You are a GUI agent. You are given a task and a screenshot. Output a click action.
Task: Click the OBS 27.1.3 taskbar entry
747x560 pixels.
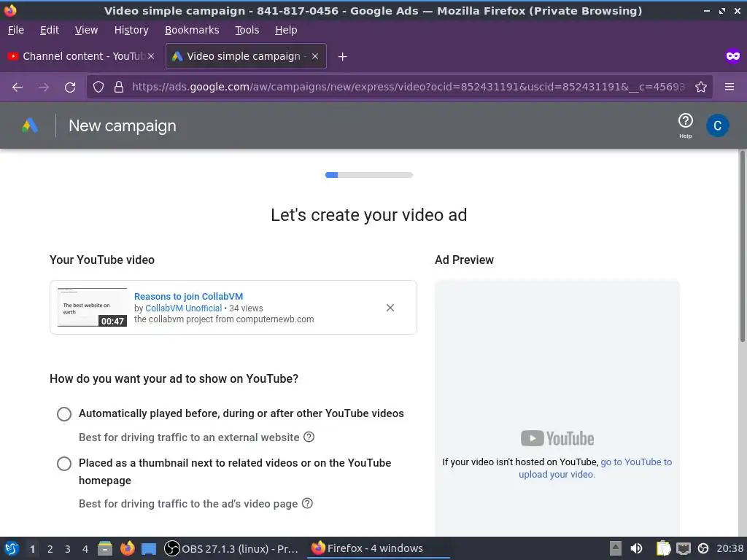click(231, 548)
